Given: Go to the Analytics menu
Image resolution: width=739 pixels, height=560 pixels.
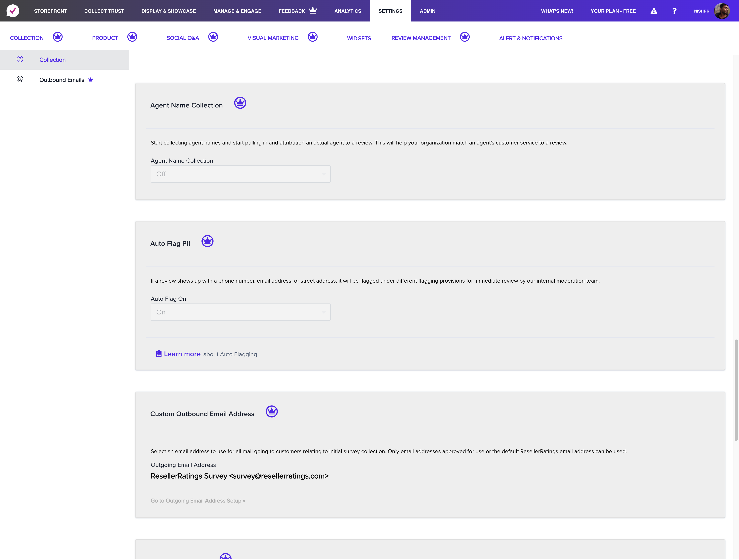Looking at the screenshot, I should [x=348, y=11].
